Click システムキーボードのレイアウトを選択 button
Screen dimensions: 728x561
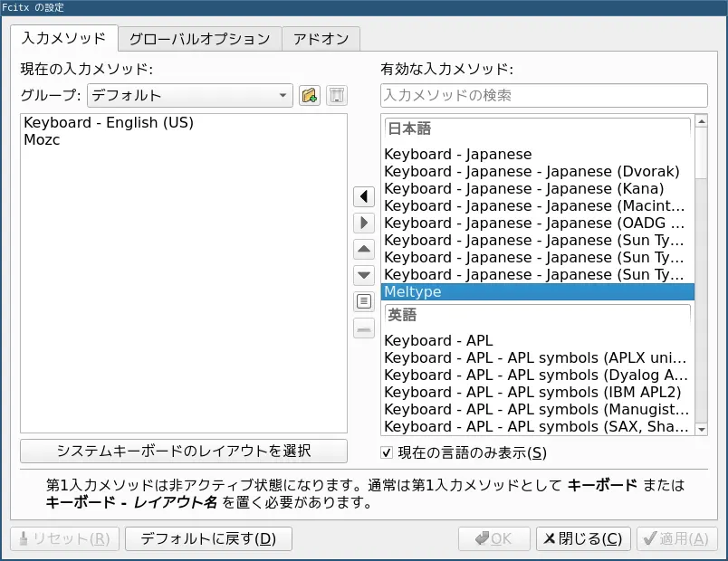pyautogui.click(x=184, y=451)
